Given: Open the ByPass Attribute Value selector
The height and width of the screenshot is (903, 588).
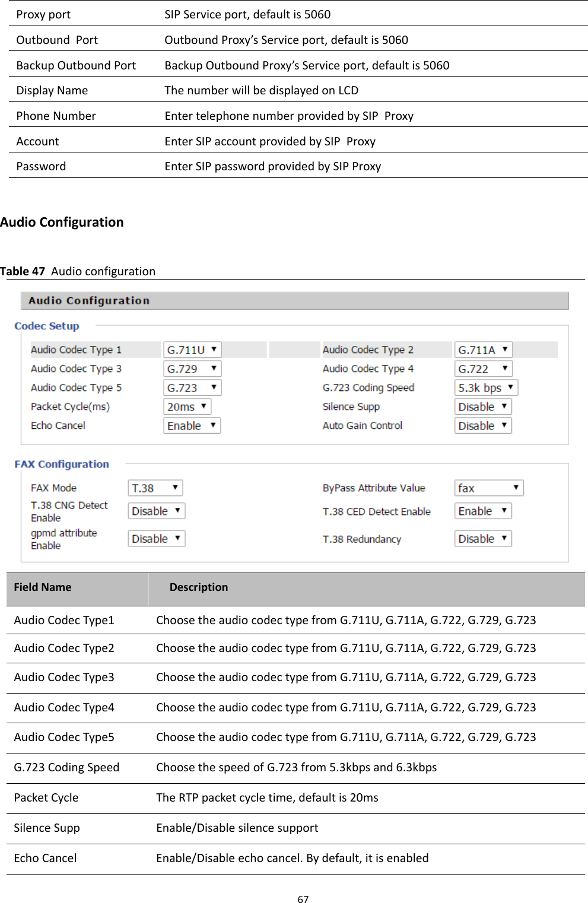Looking at the screenshot, I should click(x=488, y=487).
